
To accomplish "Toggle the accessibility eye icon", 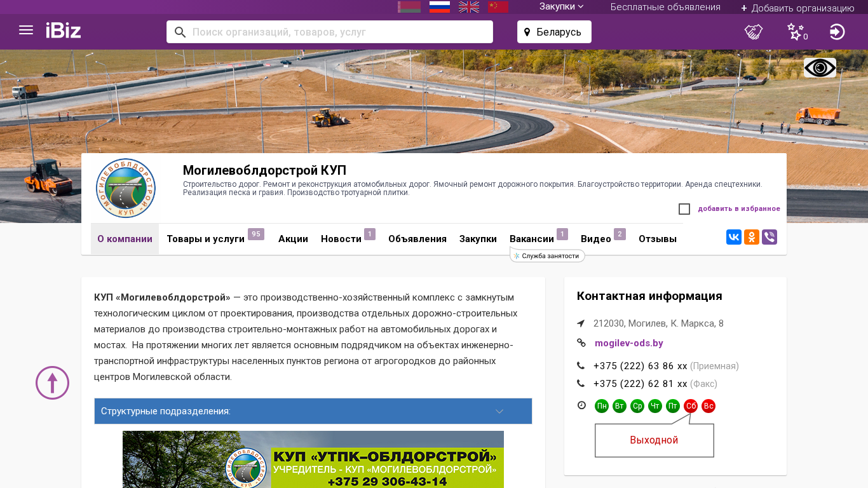I will (820, 68).
